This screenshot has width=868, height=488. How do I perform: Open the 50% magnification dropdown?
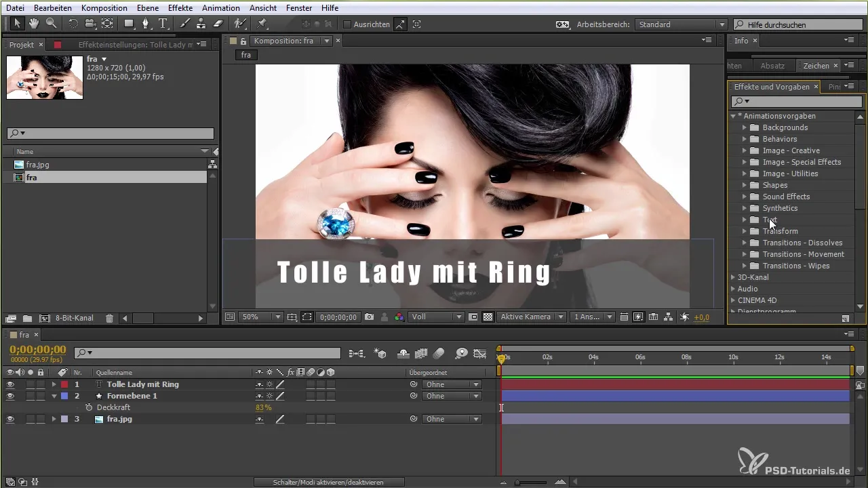coord(261,317)
